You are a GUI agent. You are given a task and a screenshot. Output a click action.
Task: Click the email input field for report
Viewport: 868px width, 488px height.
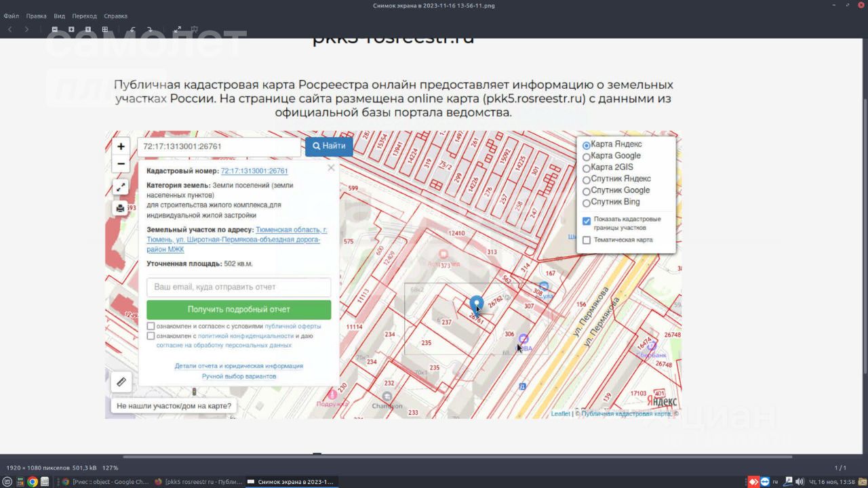[239, 287]
